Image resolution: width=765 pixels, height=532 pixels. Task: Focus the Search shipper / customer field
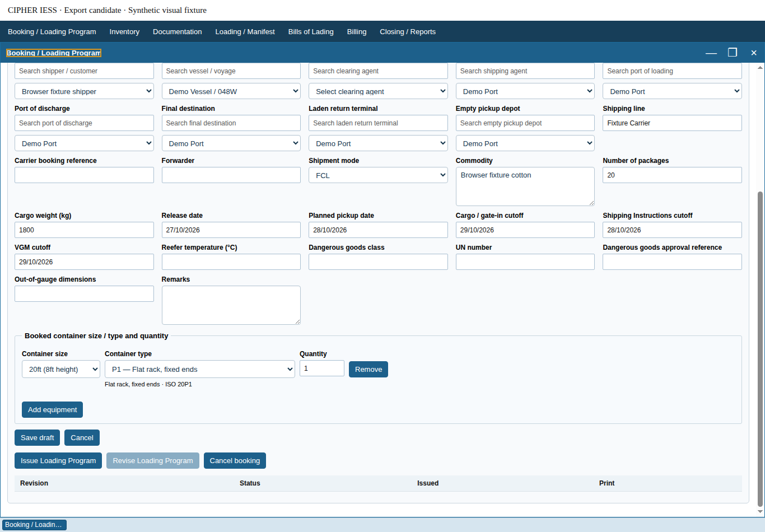84,71
